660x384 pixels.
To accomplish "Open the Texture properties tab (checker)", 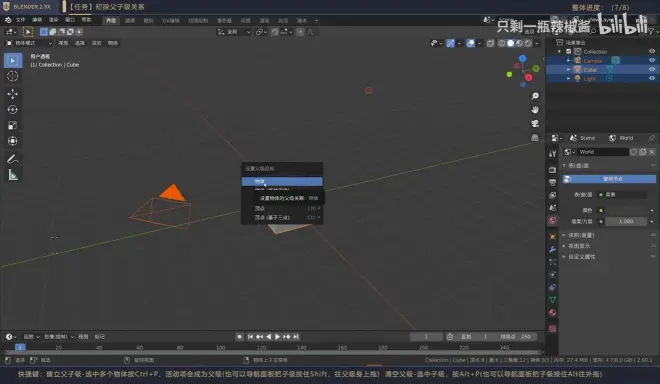I will point(553,328).
